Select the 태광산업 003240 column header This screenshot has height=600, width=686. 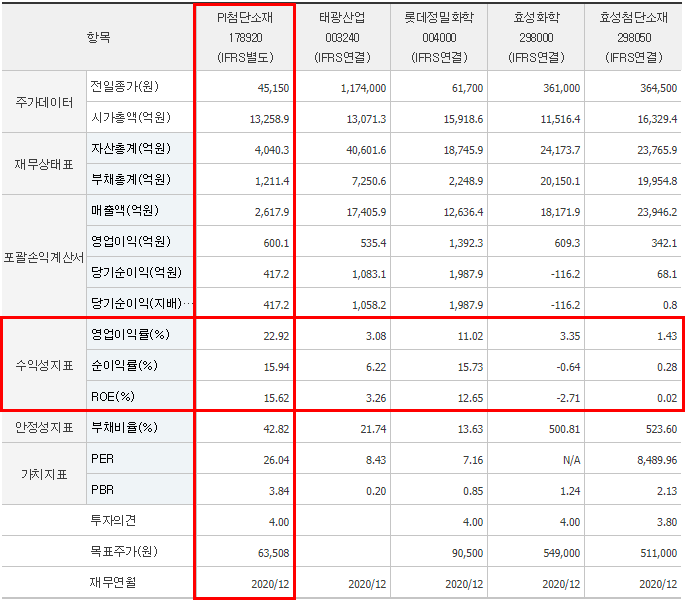(342, 38)
